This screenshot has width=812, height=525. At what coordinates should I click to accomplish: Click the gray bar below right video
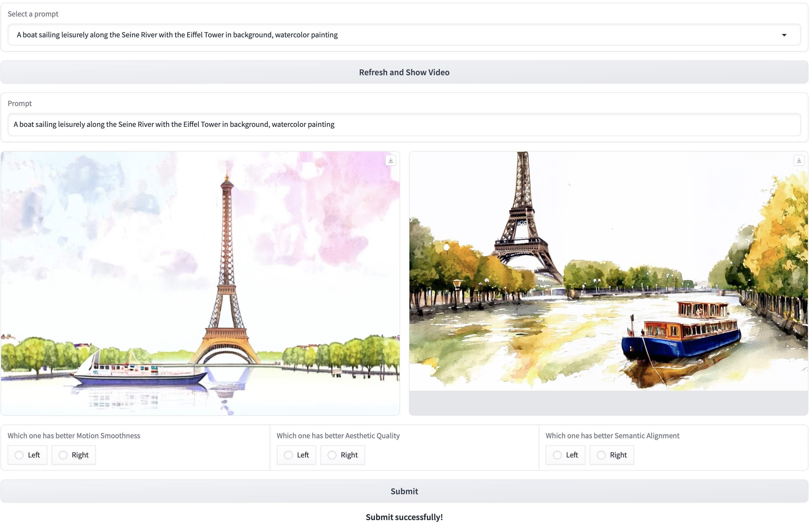tap(608, 403)
